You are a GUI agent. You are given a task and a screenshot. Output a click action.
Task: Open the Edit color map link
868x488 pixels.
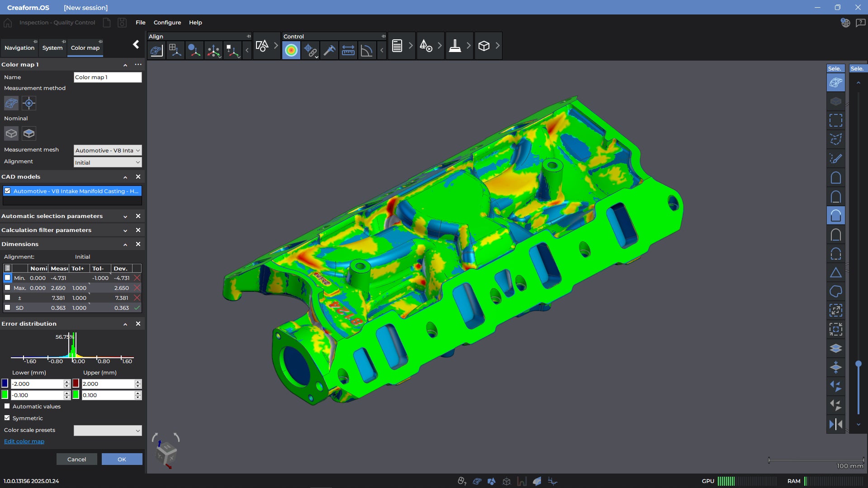(x=24, y=441)
